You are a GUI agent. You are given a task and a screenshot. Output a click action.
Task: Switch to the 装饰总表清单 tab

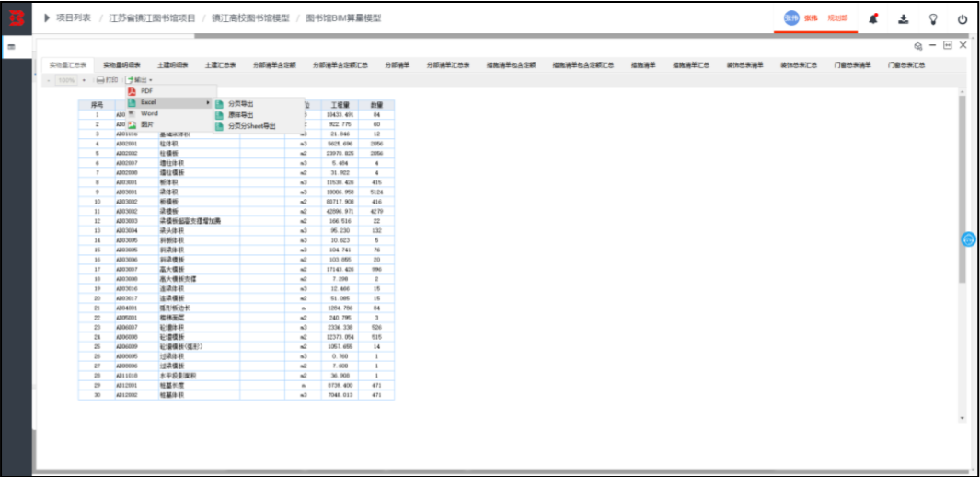[x=745, y=65]
